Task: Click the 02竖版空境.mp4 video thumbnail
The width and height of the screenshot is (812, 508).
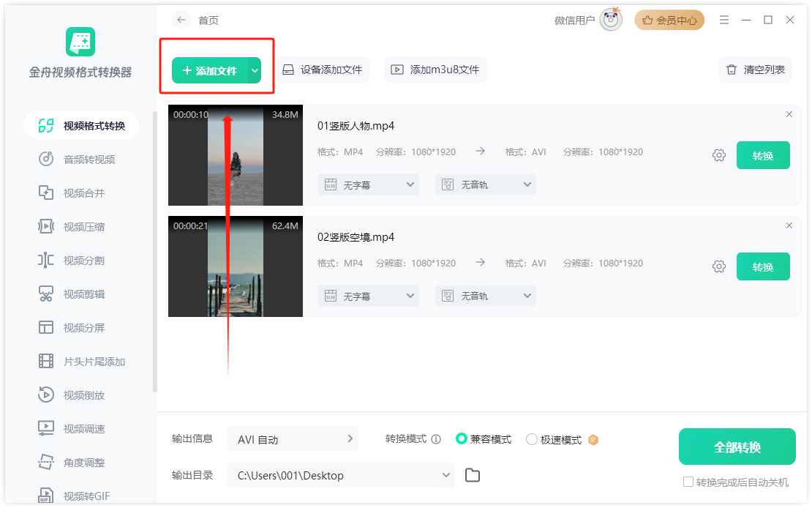Action: pyautogui.click(x=235, y=266)
